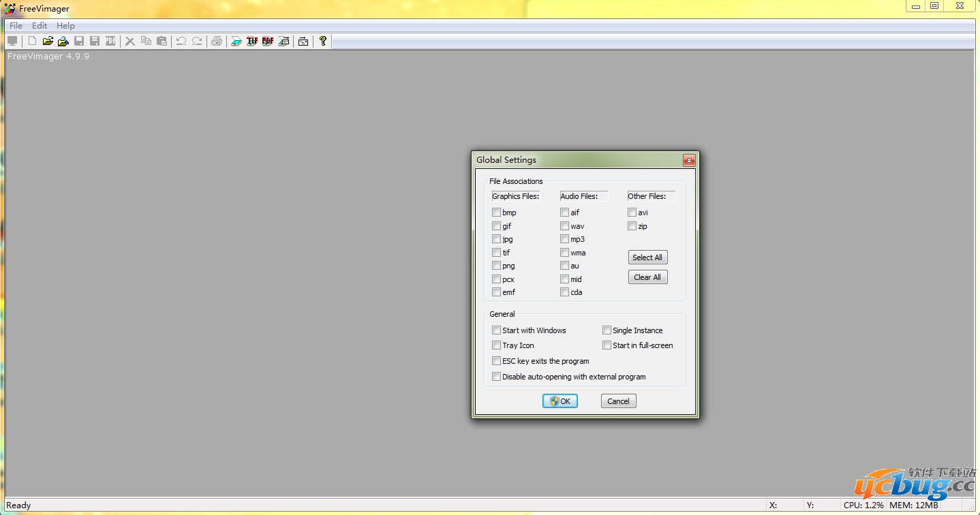This screenshot has width=980, height=515.
Task: Create a new blank document via toolbar
Action: click(x=32, y=41)
